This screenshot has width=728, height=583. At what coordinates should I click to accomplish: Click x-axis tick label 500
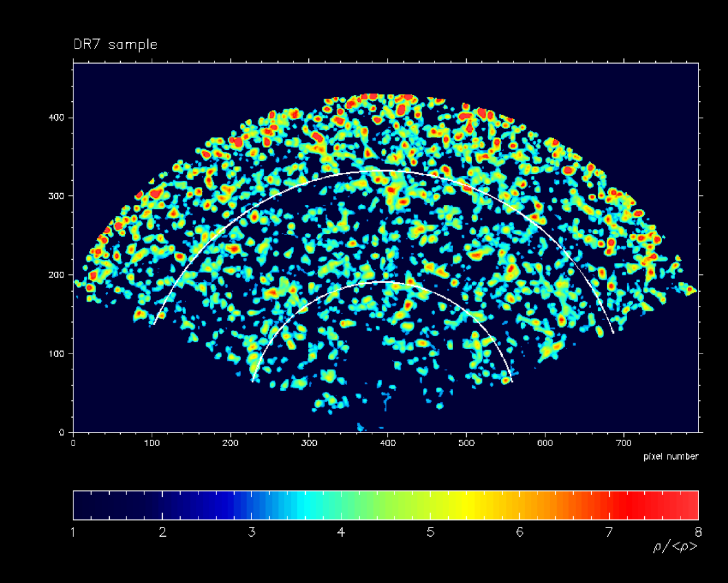(x=467, y=443)
